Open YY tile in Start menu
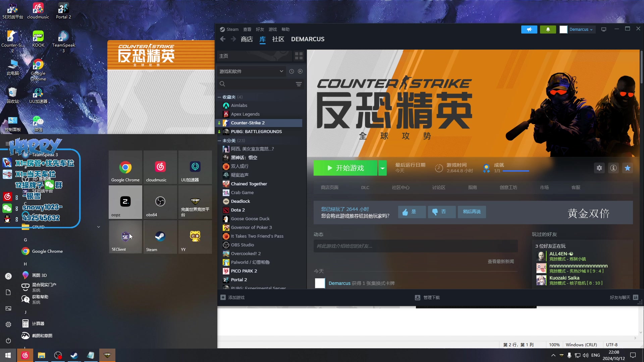 click(195, 237)
